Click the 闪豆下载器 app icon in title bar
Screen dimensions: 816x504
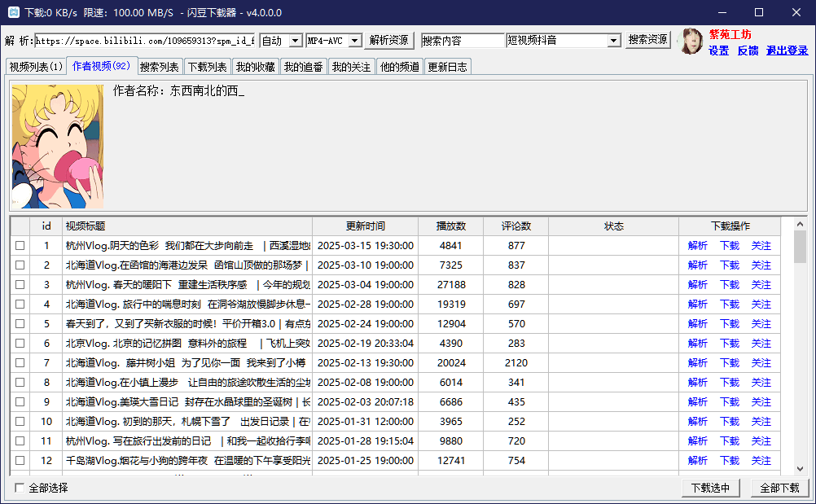[14, 12]
